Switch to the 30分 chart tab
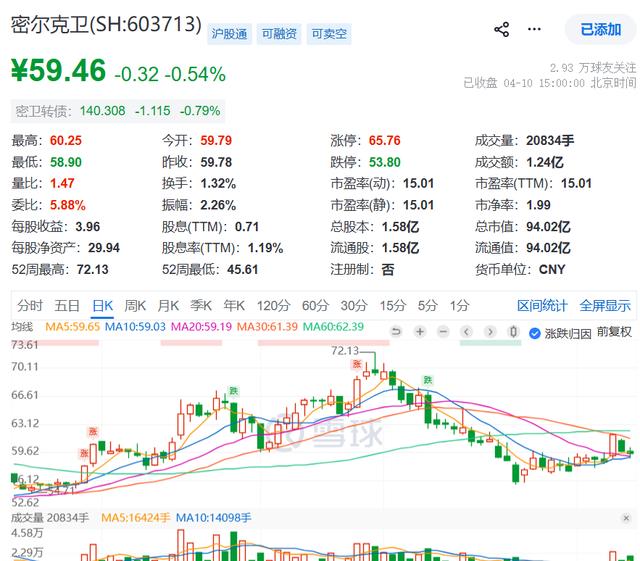Screen dimensions: 640x561 354,305
